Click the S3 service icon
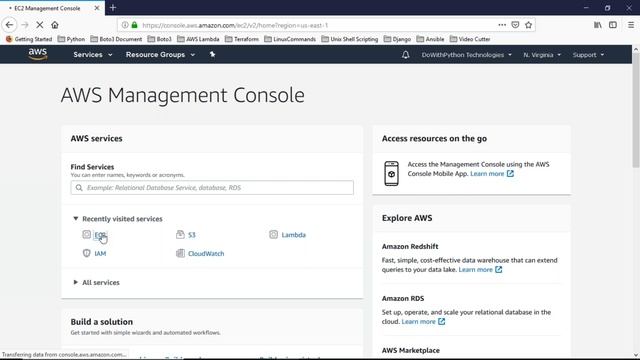This screenshot has height=360, width=640. click(180, 234)
